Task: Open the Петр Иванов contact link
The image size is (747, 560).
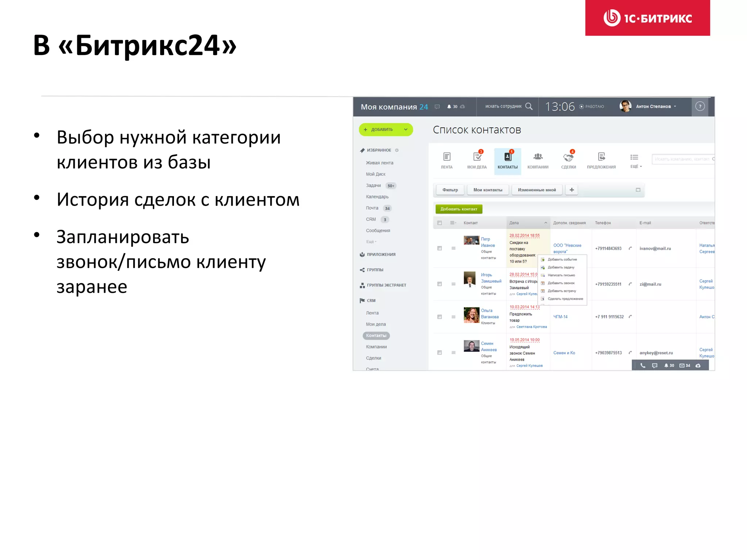Action: tap(488, 242)
